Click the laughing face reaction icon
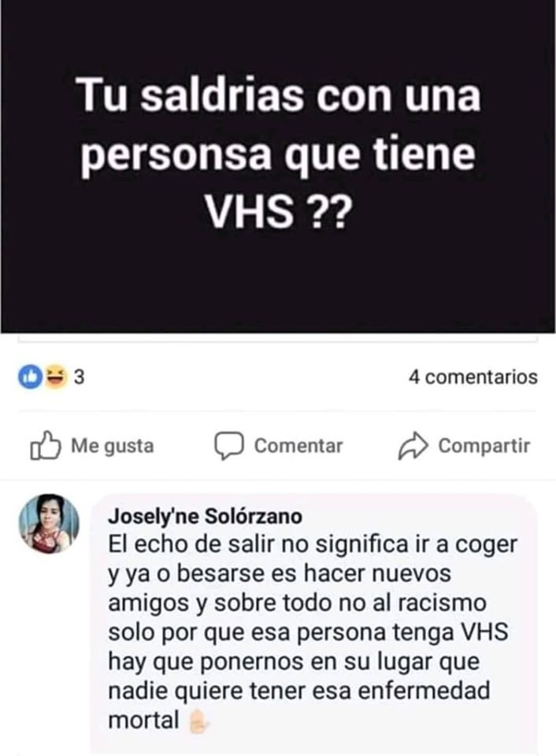The image size is (556, 756). click(x=55, y=377)
